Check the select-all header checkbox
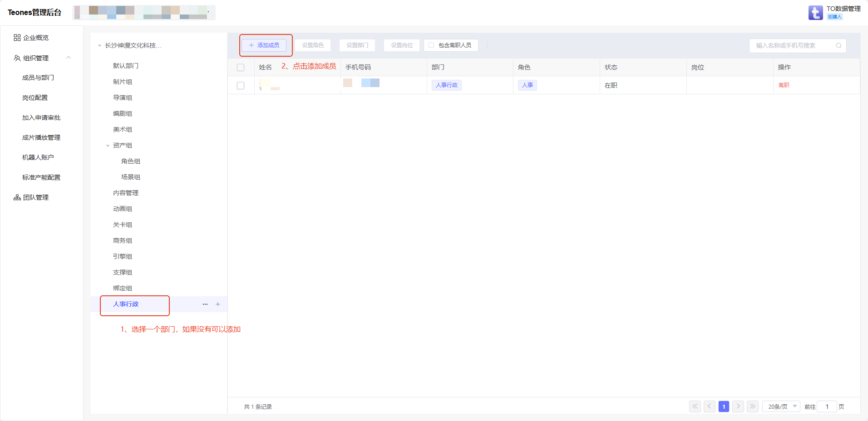Image resolution: width=868 pixels, height=421 pixels. click(241, 68)
